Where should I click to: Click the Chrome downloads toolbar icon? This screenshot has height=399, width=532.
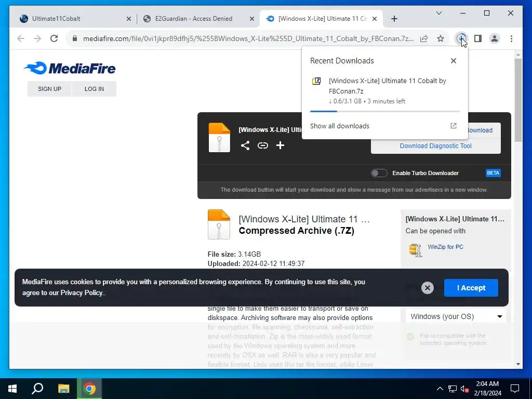(461, 38)
